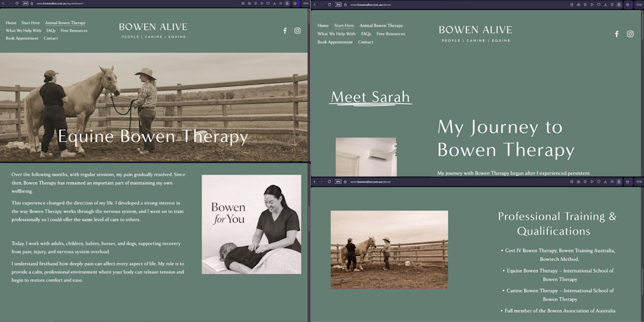Click player triangle icon, Professional Training window
The height and width of the screenshot is (322, 644).
click(x=592, y=181)
